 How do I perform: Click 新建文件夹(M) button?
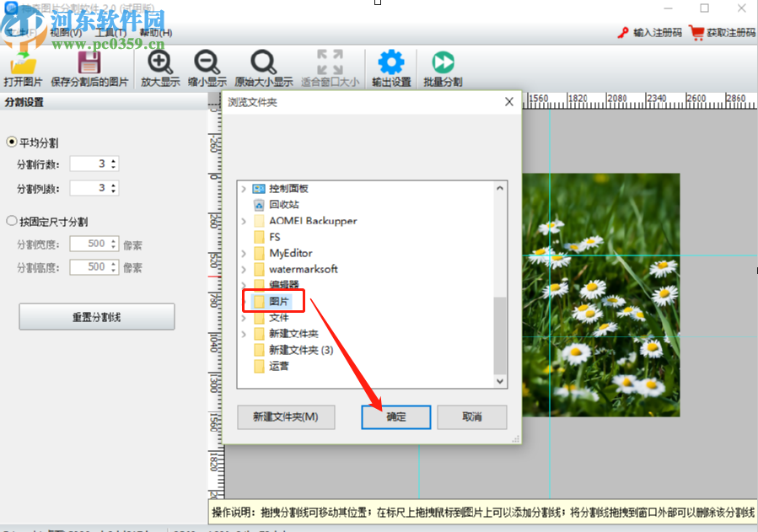pyautogui.click(x=286, y=417)
